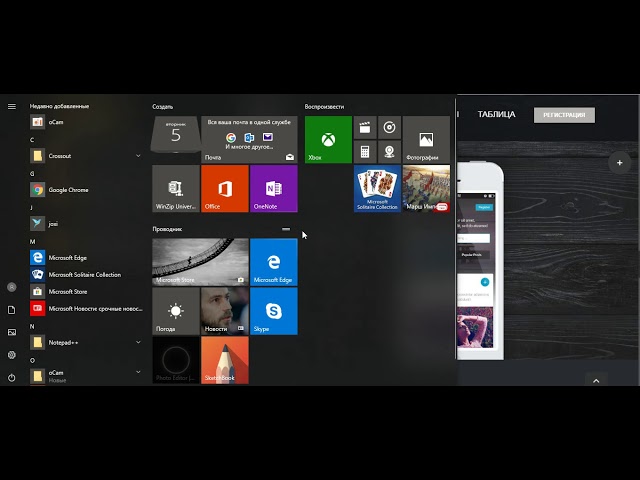Click the plus circle button on website

620,163
